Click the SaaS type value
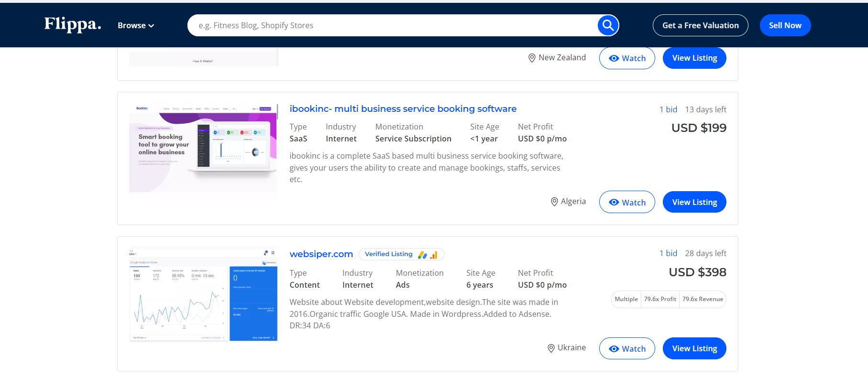This screenshot has width=868, height=378. pyautogui.click(x=298, y=139)
